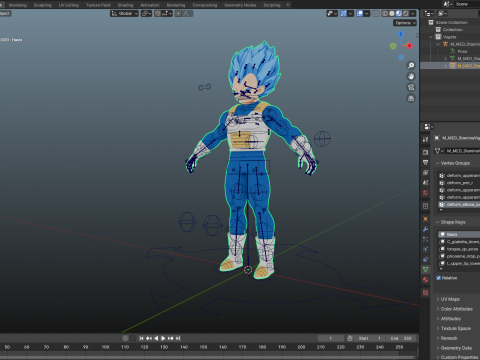Switch to material preview shading
This screenshot has width=480, height=360.
point(399,14)
